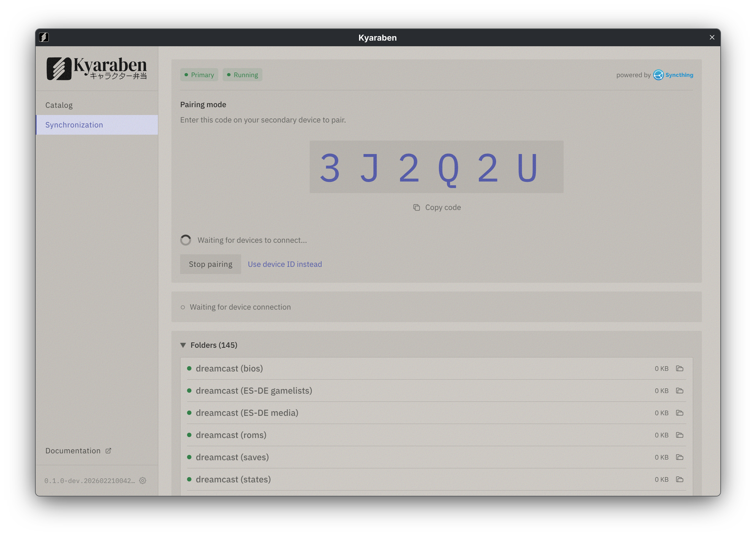The width and height of the screenshot is (756, 538).
Task: Click the Kyaraben app icon in the title bar
Action: [x=45, y=37]
